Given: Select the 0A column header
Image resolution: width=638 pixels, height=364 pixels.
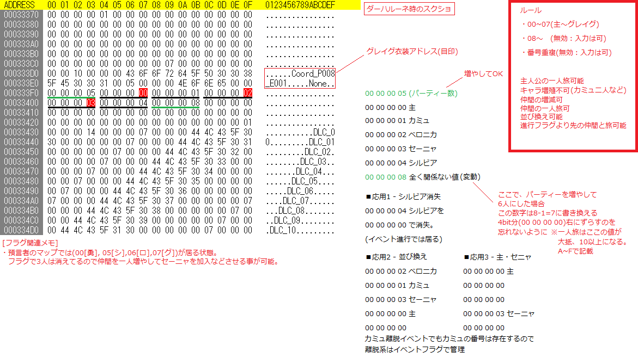Looking at the screenshot, I should 183,5.
